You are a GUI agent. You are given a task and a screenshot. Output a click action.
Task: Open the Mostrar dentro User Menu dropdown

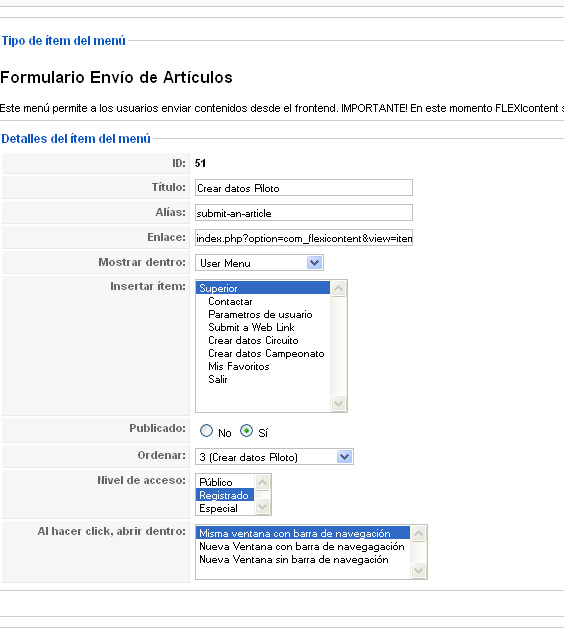pyautogui.click(x=259, y=263)
